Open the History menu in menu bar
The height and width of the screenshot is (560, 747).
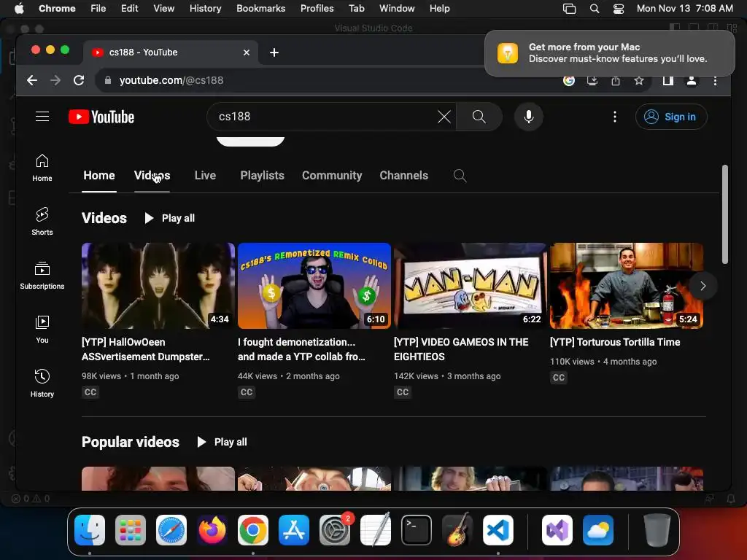pos(205,8)
